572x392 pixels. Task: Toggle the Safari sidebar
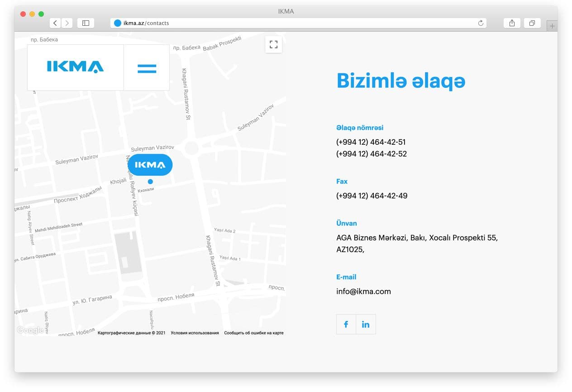86,23
